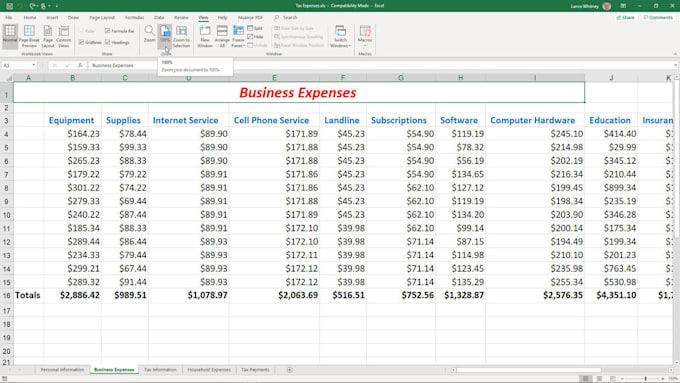
Task: Choose Zoom to Selection
Action: [x=181, y=36]
